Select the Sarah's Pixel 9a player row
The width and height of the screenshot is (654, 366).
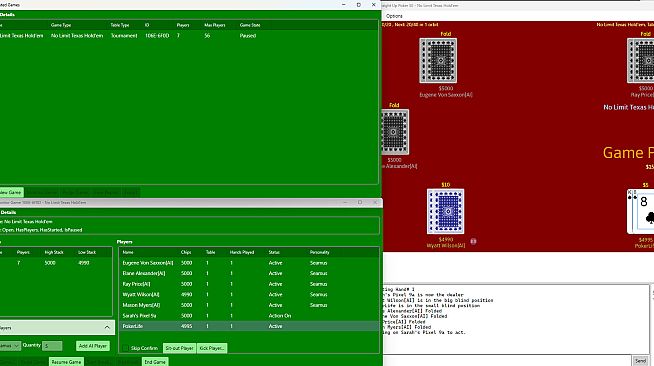coord(249,316)
